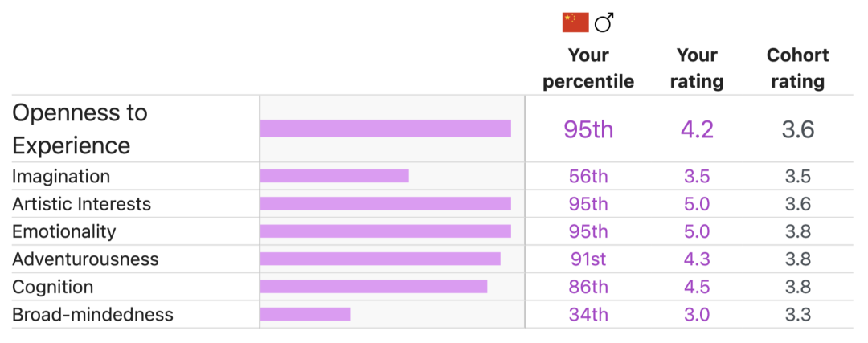Select the Emotionality facet label
This screenshot has width=868, height=343.
click(x=64, y=231)
